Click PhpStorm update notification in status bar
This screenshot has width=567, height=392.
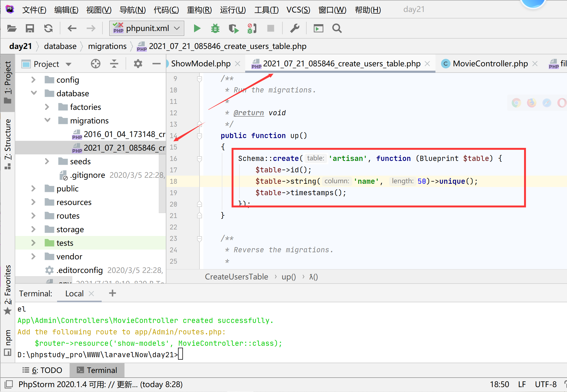click(101, 384)
